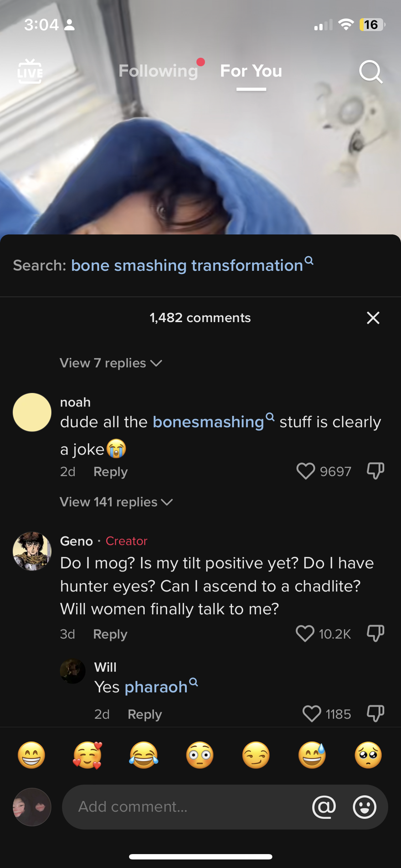Close the comments panel

373,317
